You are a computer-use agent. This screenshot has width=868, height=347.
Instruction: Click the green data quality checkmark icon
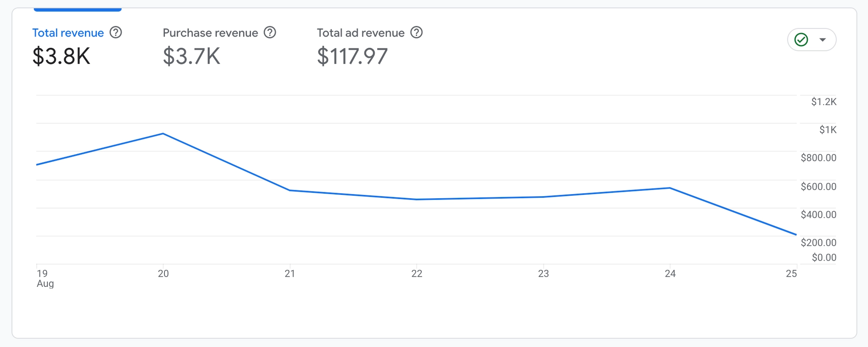click(801, 40)
